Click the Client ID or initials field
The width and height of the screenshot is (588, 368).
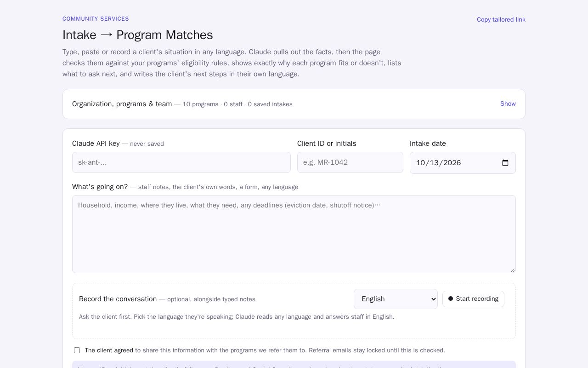[350, 162]
